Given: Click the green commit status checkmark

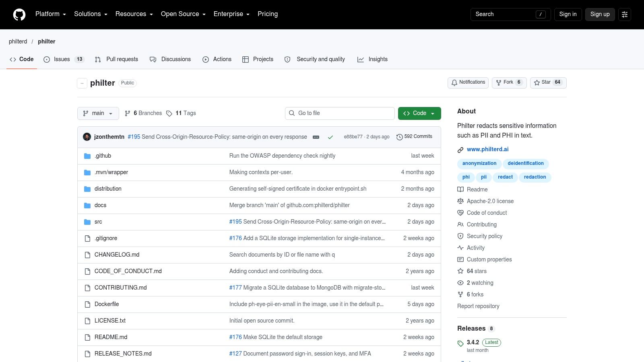Looking at the screenshot, I should coord(330,137).
